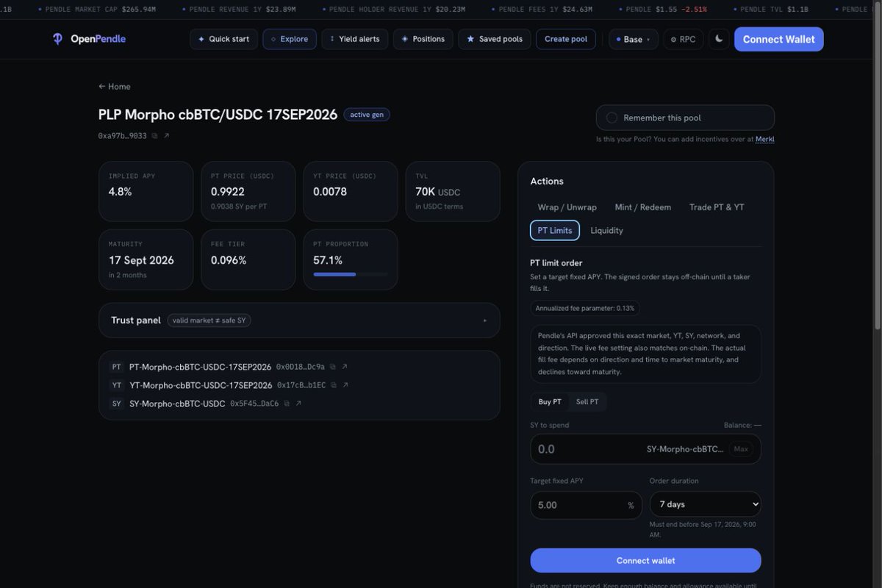This screenshot has width=882, height=588.
Task: Click Annualized fee parameter 0.13% badge
Action: point(585,308)
